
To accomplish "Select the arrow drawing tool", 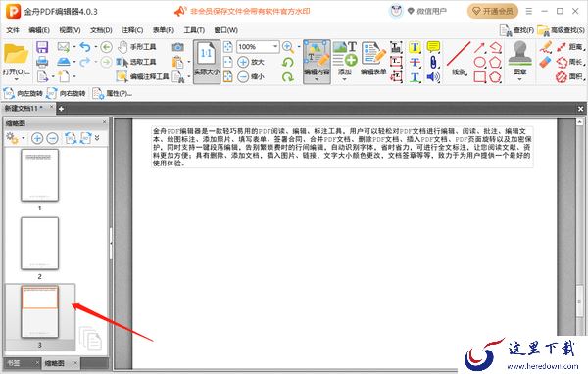I will (480, 47).
